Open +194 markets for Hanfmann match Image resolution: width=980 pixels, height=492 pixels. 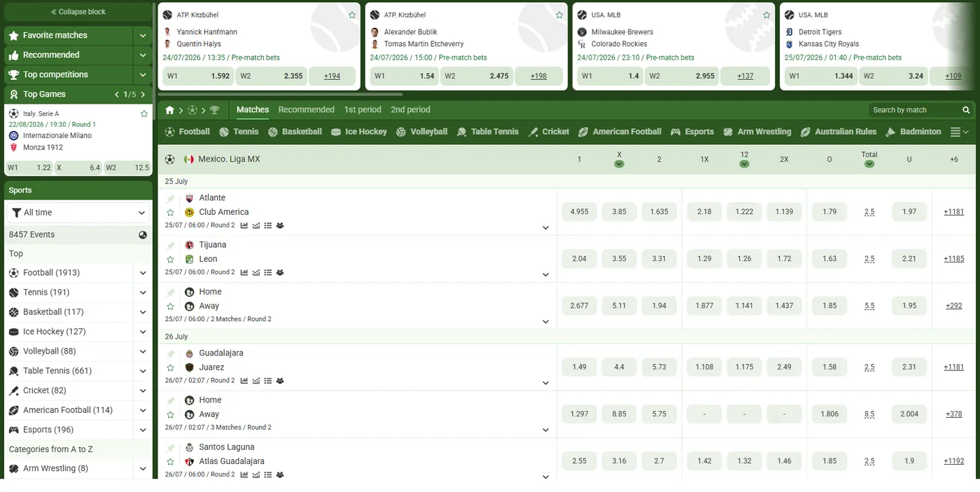point(332,76)
